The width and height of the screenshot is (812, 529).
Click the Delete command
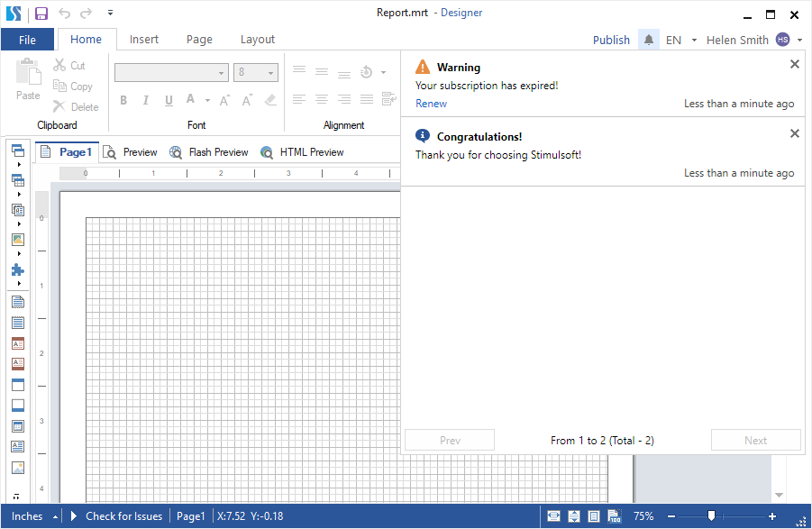pyautogui.click(x=76, y=106)
